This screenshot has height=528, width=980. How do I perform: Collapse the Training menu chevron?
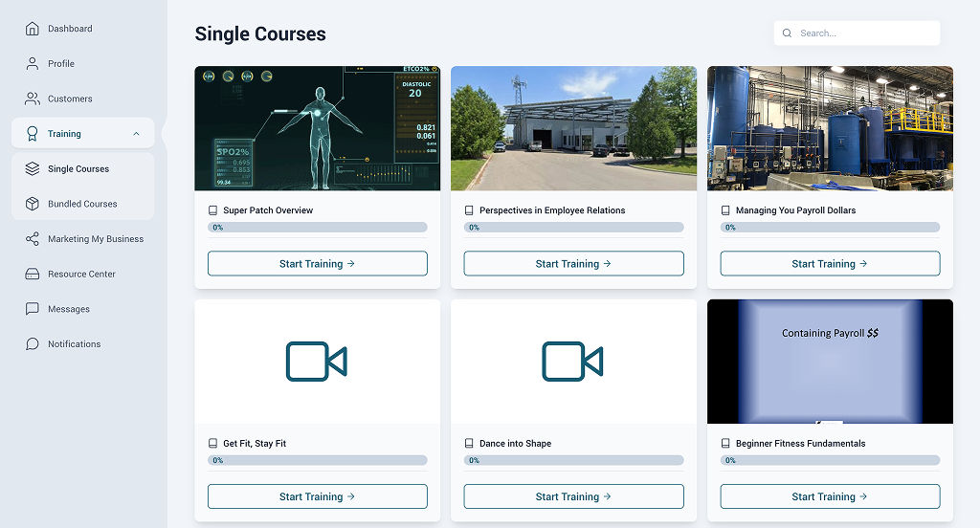136,134
